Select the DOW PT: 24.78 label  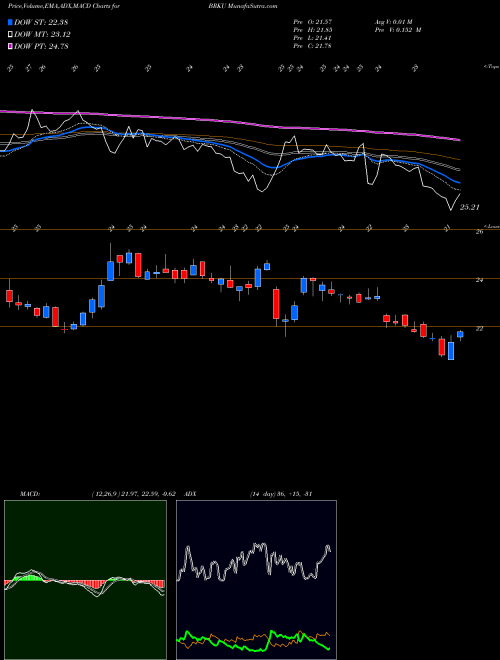[41, 46]
